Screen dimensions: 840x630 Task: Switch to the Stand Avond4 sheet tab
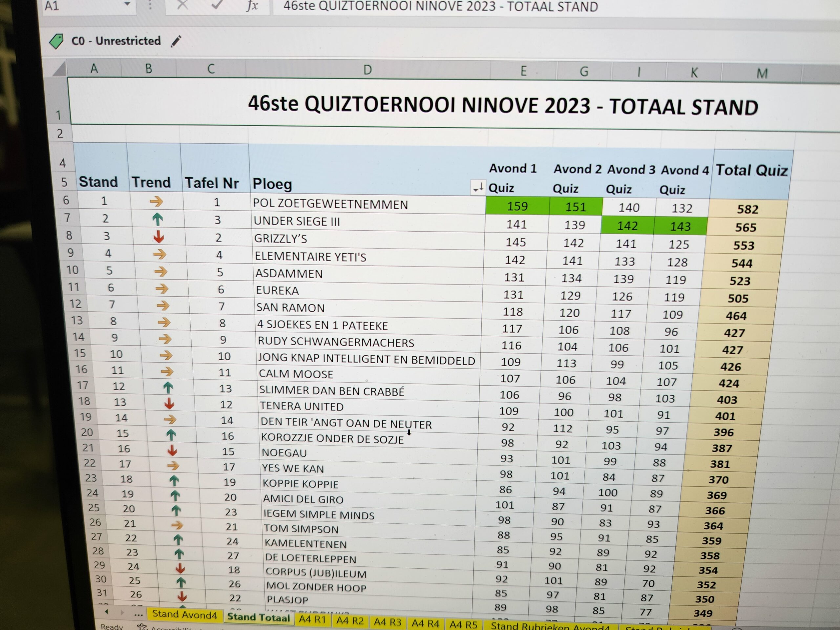coord(184,615)
